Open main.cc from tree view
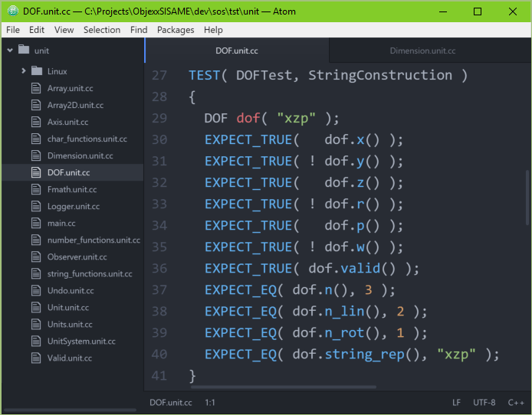The image size is (532, 415). (x=61, y=224)
